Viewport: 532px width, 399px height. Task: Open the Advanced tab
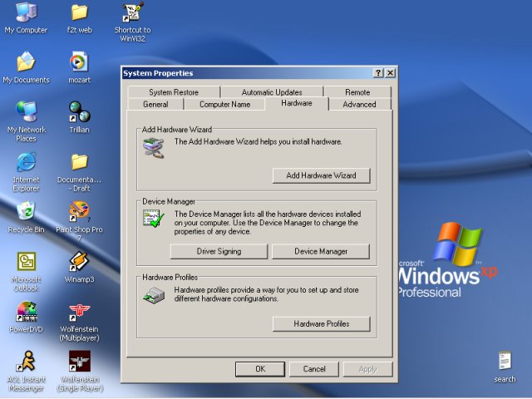point(359,104)
